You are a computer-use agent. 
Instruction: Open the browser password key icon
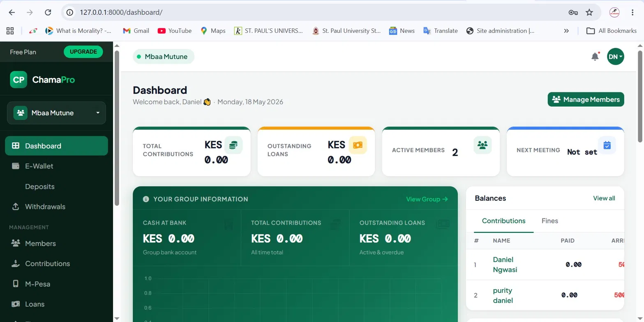point(573,12)
